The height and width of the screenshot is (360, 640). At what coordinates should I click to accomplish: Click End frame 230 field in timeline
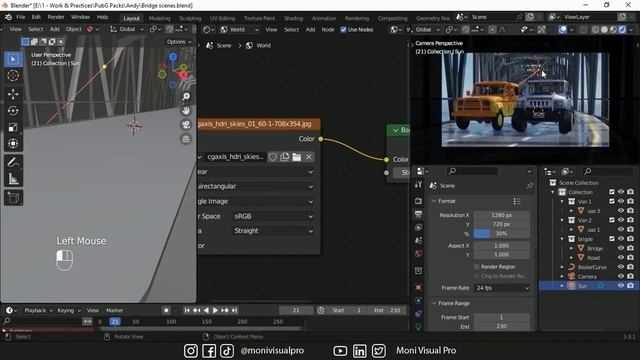click(x=388, y=311)
